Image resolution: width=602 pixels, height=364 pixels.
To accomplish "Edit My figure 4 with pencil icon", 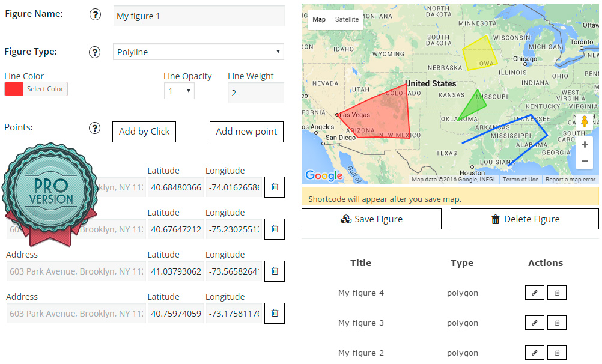I will (534, 293).
